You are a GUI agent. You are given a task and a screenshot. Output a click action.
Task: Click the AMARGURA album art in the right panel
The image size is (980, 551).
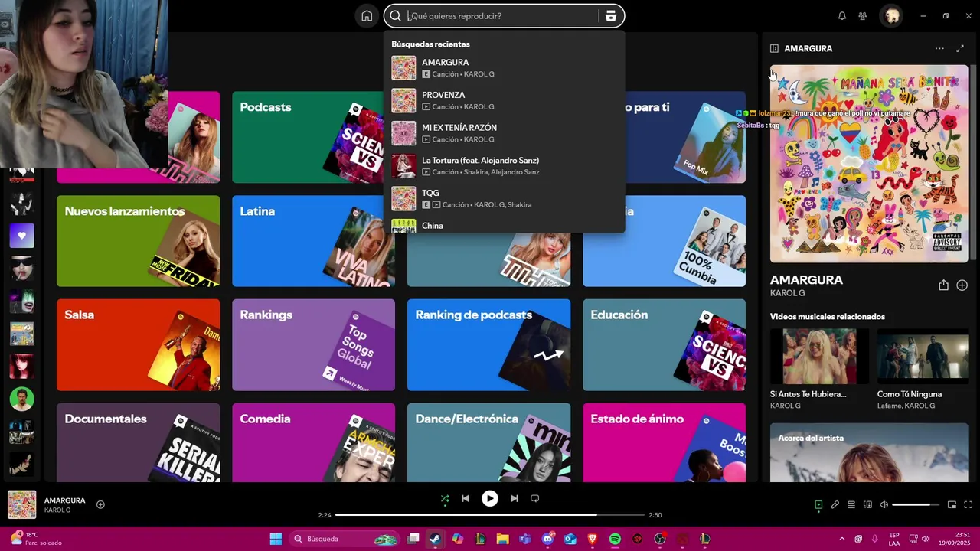coord(869,164)
